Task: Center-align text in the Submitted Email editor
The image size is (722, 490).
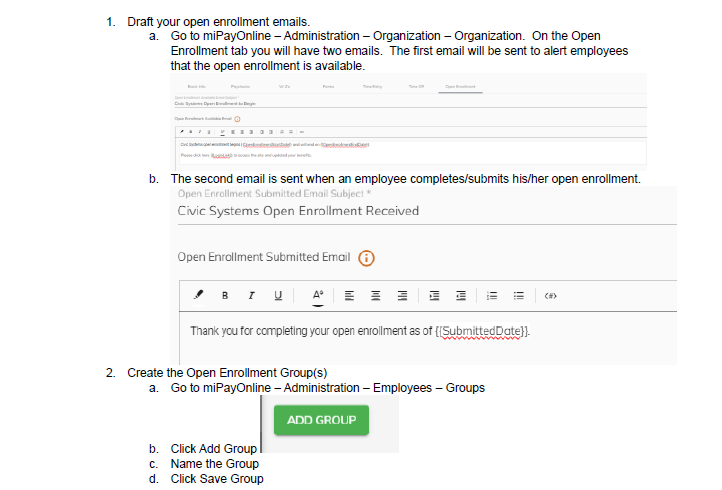Action: tap(376, 296)
